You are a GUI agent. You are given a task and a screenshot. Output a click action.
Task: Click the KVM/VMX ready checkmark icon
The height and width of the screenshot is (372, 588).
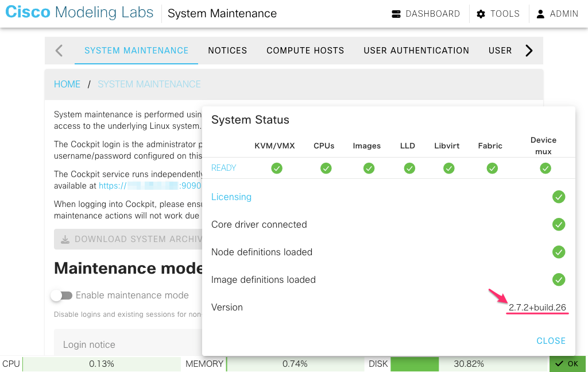[x=277, y=168]
